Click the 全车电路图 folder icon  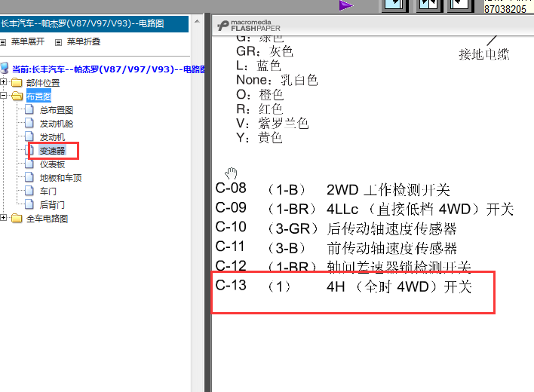tap(17, 218)
